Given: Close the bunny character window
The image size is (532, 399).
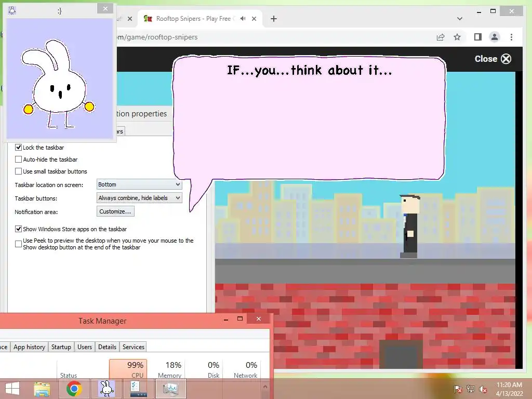Looking at the screenshot, I should (105, 9).
